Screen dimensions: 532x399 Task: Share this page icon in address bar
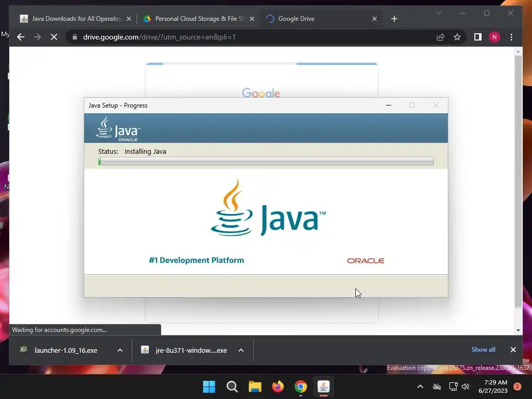(x=441, y=37)
